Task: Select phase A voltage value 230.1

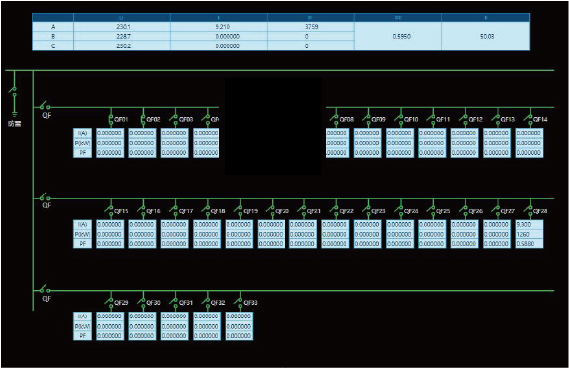Action: (x=122, y=27)
